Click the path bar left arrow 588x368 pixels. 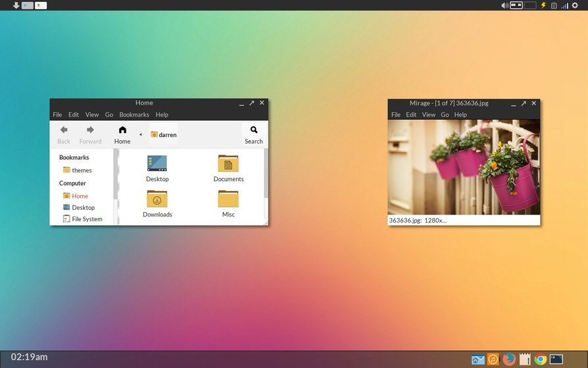[x=141, y=134]
